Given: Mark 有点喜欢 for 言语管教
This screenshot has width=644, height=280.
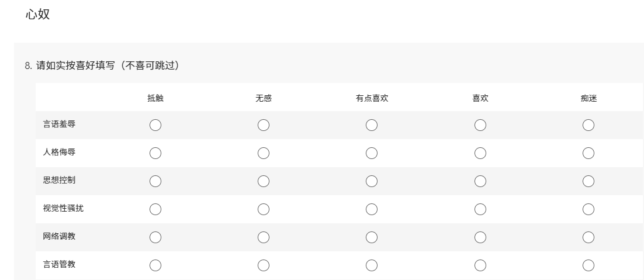Looking at the screenshot, I should (372, 265).
